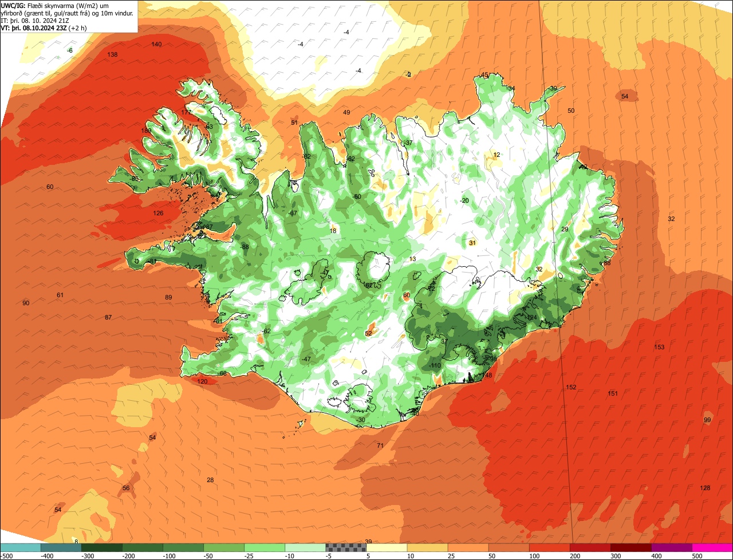Image resolution: width=733 pixels, height=560 pixels.
Task: Click the map value '-6' in the northwest corner
Action: pyautogui.click(x=70, y=51)
